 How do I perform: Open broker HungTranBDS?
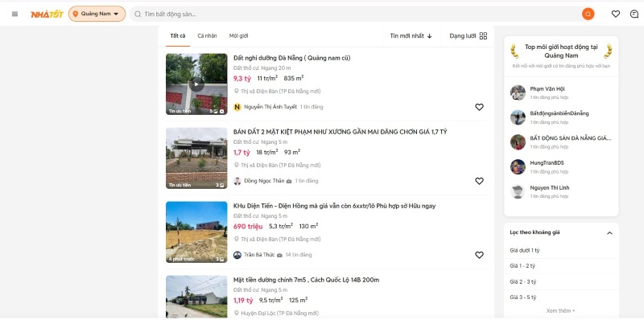(547, 163)
